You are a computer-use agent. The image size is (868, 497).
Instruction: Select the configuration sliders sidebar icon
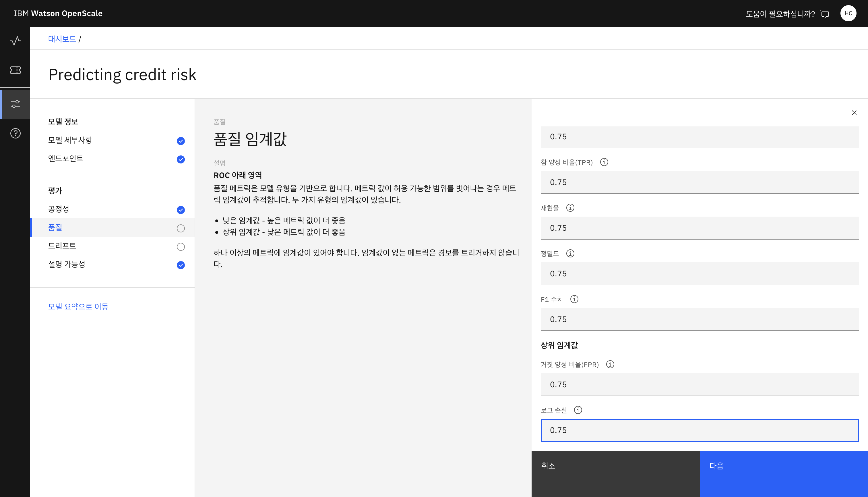(15, 104)
